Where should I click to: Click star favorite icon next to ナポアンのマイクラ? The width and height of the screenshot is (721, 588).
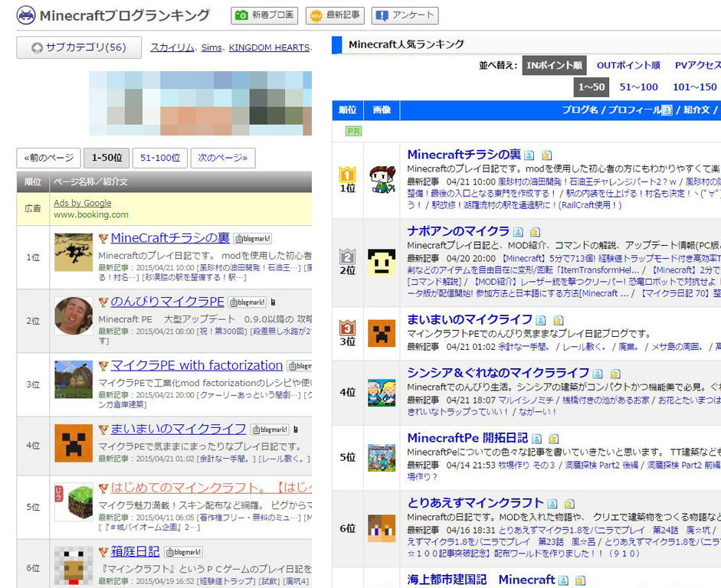[535, 232]
